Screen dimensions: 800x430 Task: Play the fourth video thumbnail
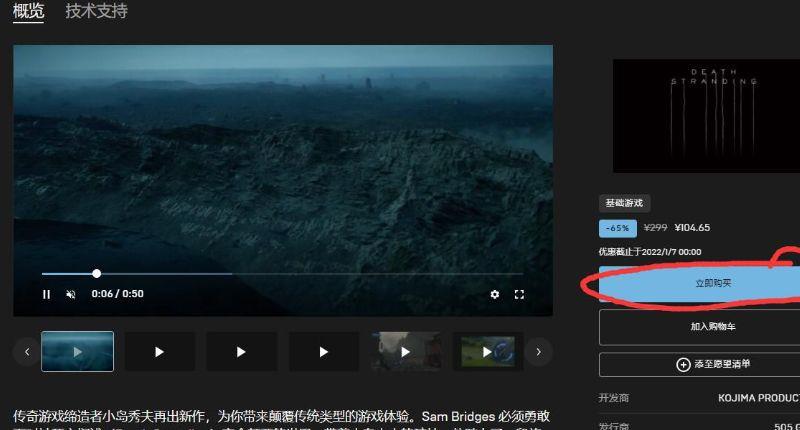click(323, 351)
